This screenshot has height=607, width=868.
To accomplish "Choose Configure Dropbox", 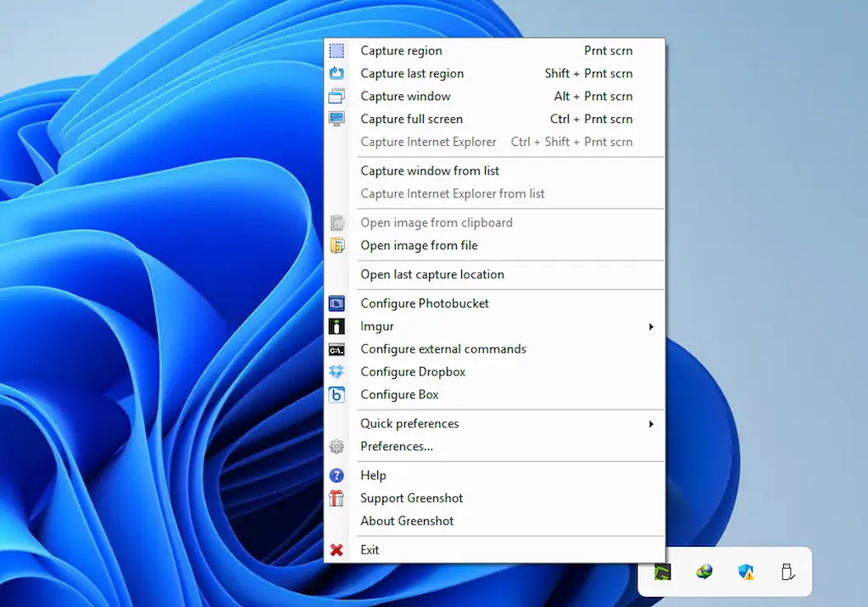I will [x=494, y=371].
